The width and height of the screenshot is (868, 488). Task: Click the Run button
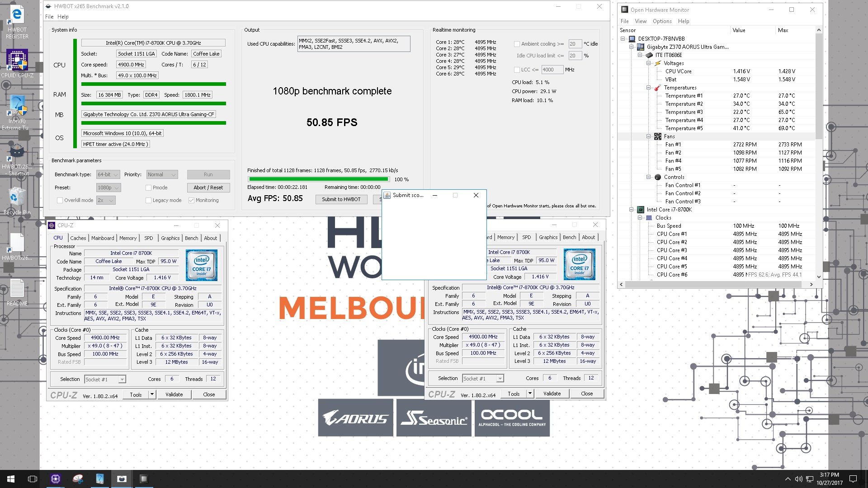pyautogui.click(x=208, y=174)
